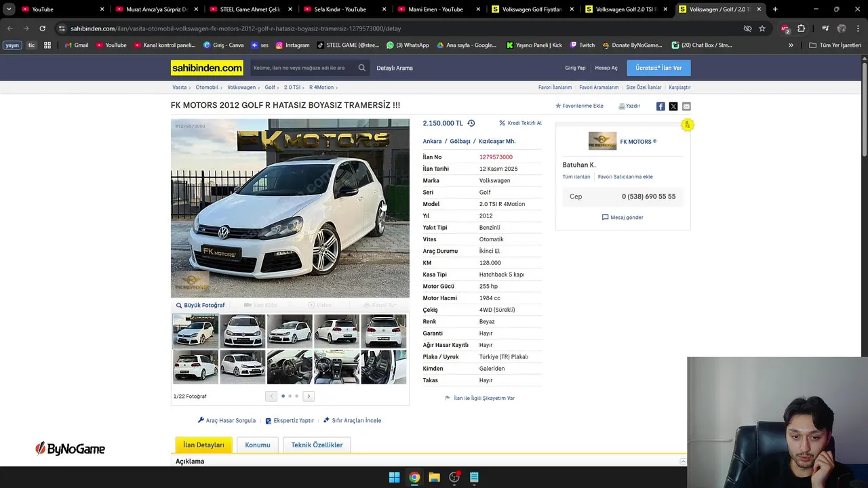
Task: Select the second gallery page dot
Action: [290, 396]
